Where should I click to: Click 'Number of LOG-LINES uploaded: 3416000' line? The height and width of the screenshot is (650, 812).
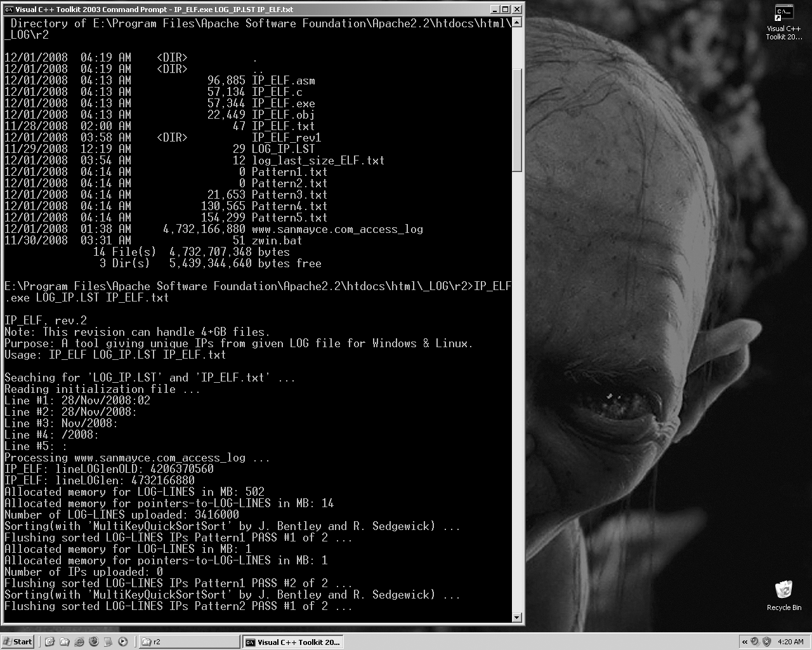pyautogui.click(x=122, y=515)
